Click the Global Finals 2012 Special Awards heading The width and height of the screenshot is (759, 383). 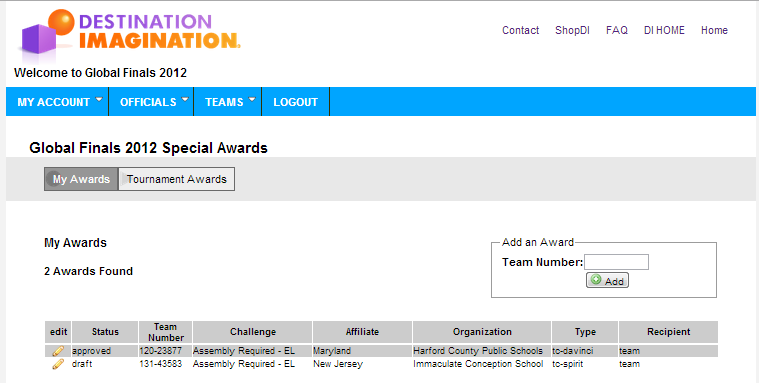coord(149,148)
